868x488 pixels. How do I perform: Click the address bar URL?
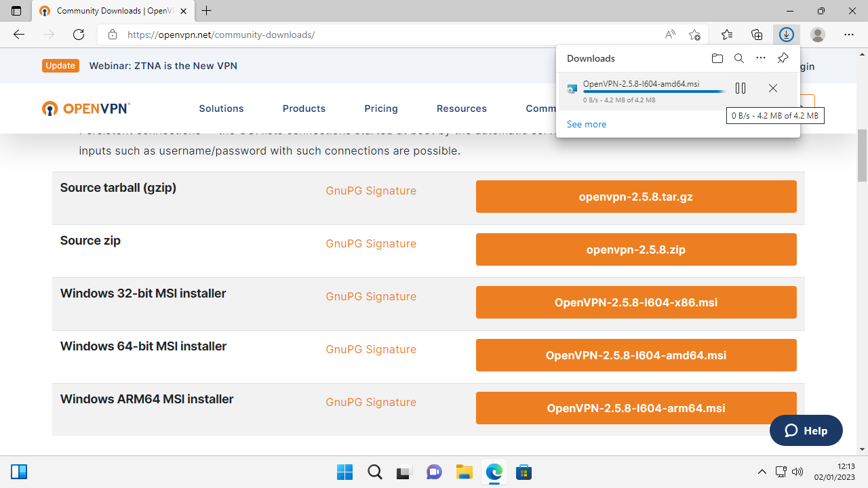(221, 35)
